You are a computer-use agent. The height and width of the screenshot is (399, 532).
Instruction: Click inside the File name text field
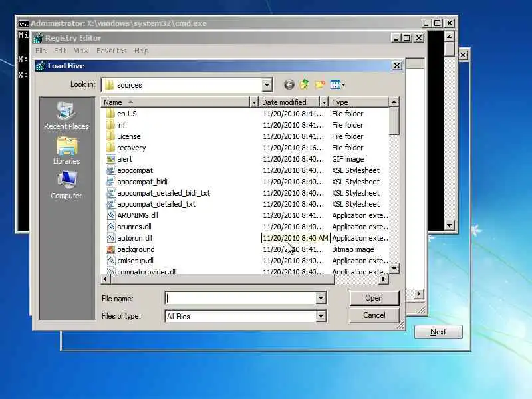(241, 298)
